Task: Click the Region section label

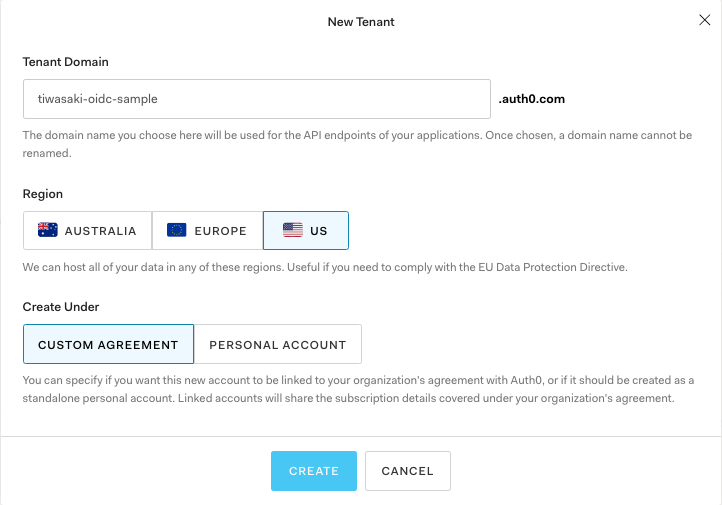Action: coord(43,194)
